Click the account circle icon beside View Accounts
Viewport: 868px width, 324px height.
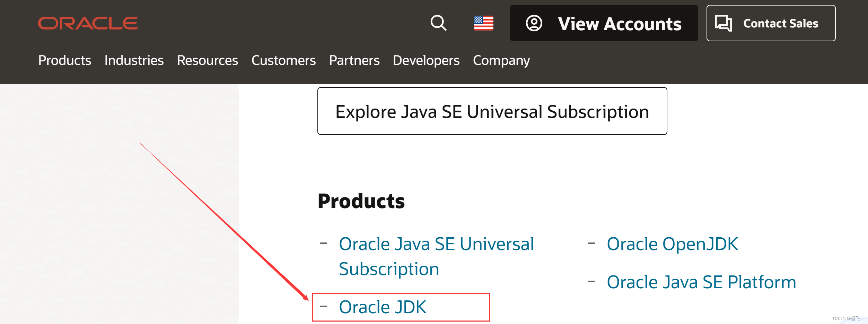point(534,23)
